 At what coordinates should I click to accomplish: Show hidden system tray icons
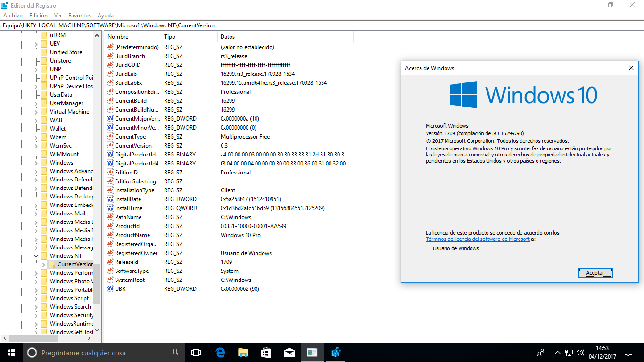[558, 352]
